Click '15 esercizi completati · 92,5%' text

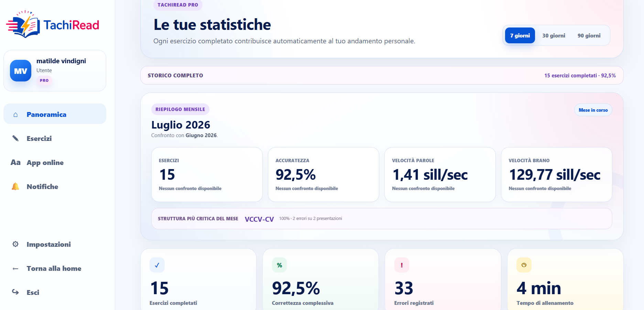tap(580, 76)
